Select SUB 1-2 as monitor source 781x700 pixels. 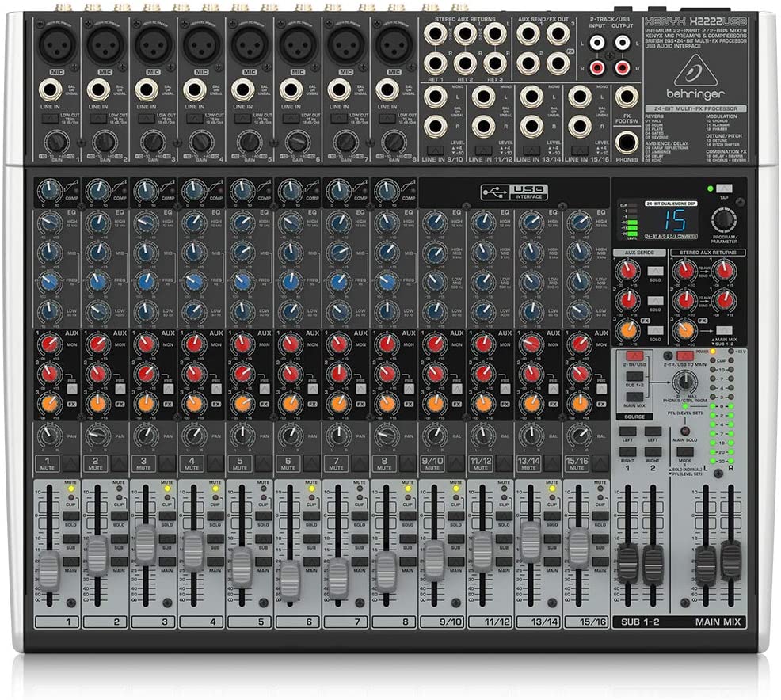634,376
